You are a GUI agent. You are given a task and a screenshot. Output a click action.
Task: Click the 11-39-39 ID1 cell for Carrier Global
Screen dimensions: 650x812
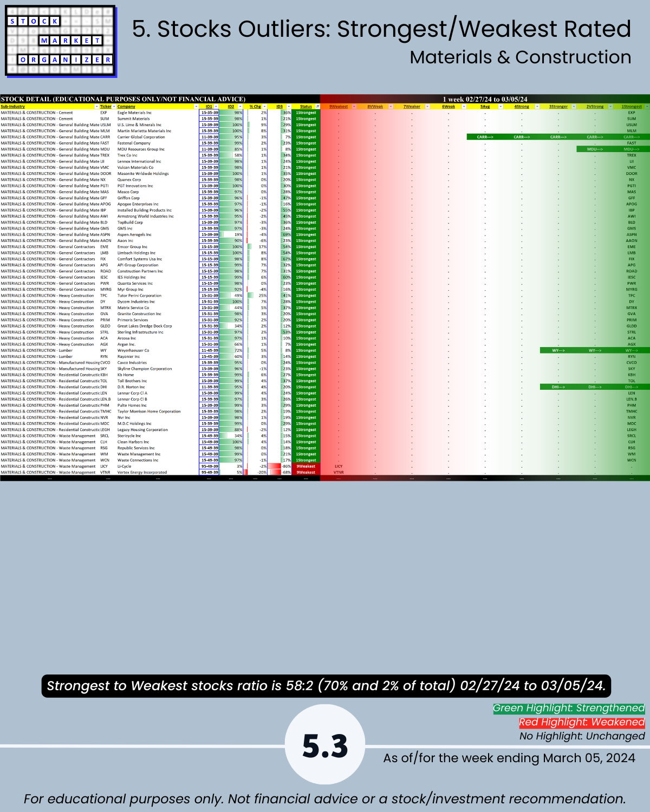tap(210, 137)
